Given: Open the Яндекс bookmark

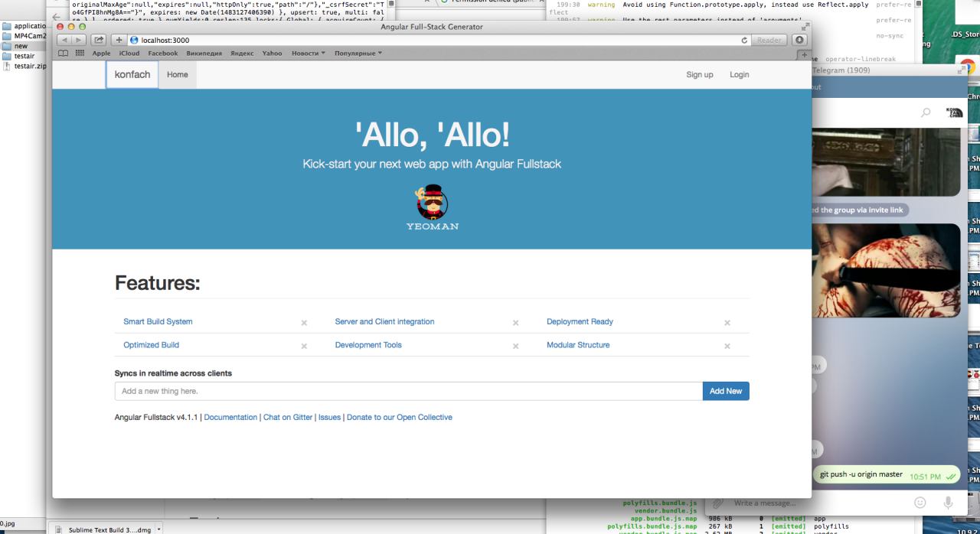Looking at the screenshot, I should pyautogui.click(x=242, y=54).
